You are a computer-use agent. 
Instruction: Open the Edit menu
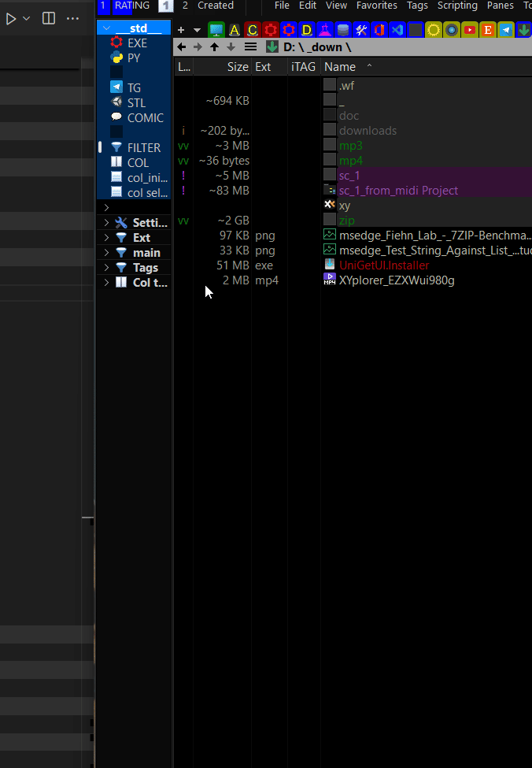[308, 6]
